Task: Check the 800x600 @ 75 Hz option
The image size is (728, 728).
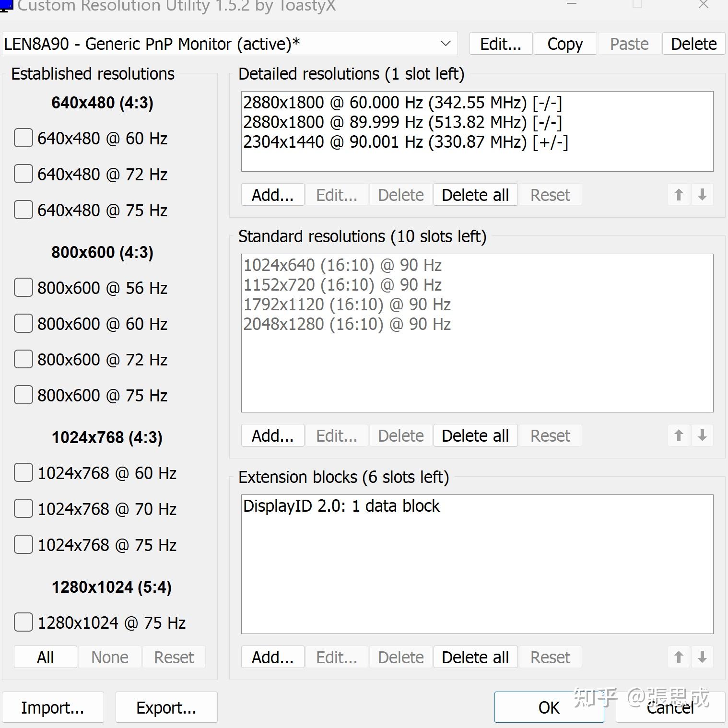Action: click(23, 395)
